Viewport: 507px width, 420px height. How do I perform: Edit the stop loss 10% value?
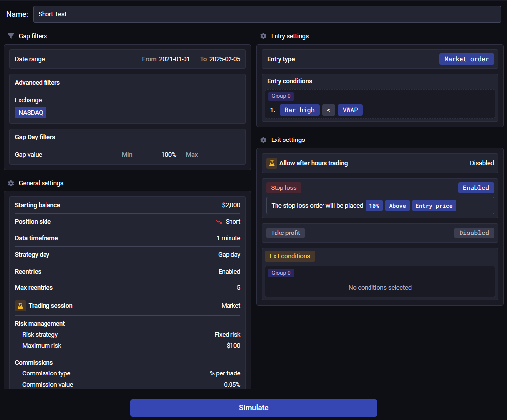(374, 206)
